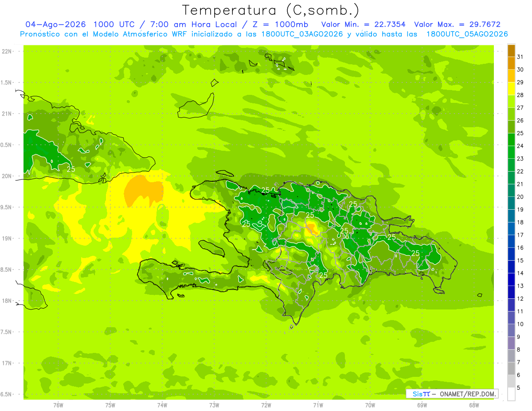Click the '75W' longitude label
Image resolution: width=532 pixels, height=411 pixels.
110,405
